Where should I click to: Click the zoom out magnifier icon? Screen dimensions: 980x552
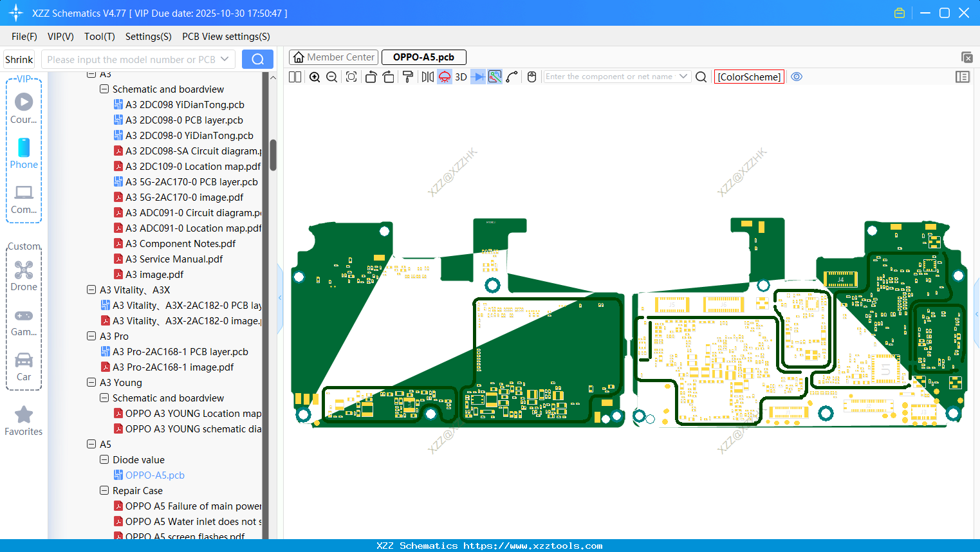click(332, 77)
